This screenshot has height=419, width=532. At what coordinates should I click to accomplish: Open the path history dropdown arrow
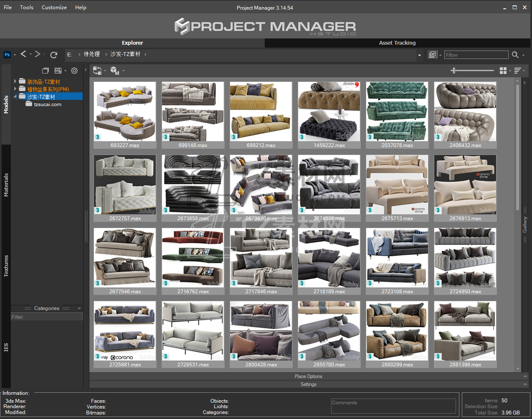(x=419, y=55)
